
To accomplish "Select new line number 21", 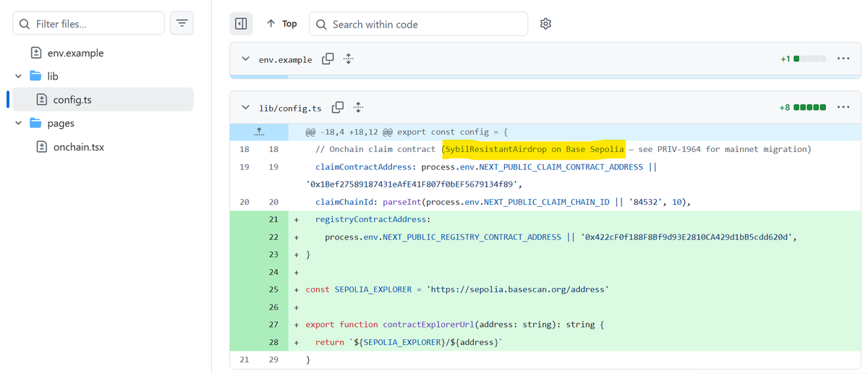I will point(273,219).
